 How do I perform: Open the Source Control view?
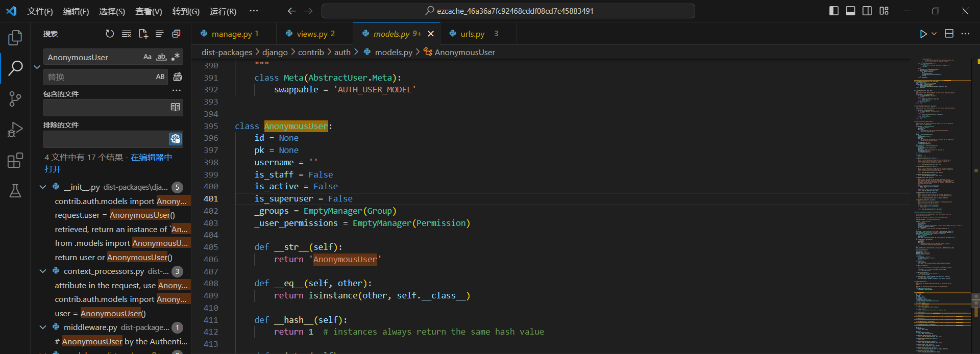click(15, 99)
